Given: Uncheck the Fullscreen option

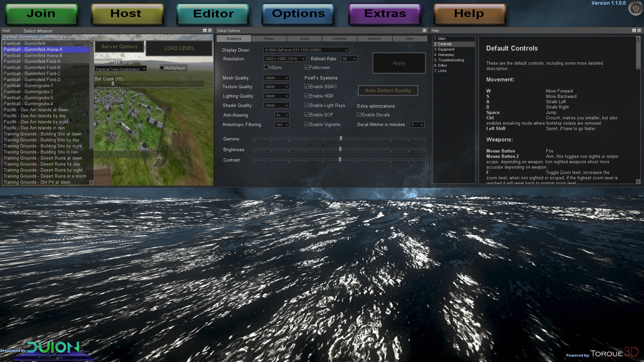Looking at the screenshot, I should [307, 67].
